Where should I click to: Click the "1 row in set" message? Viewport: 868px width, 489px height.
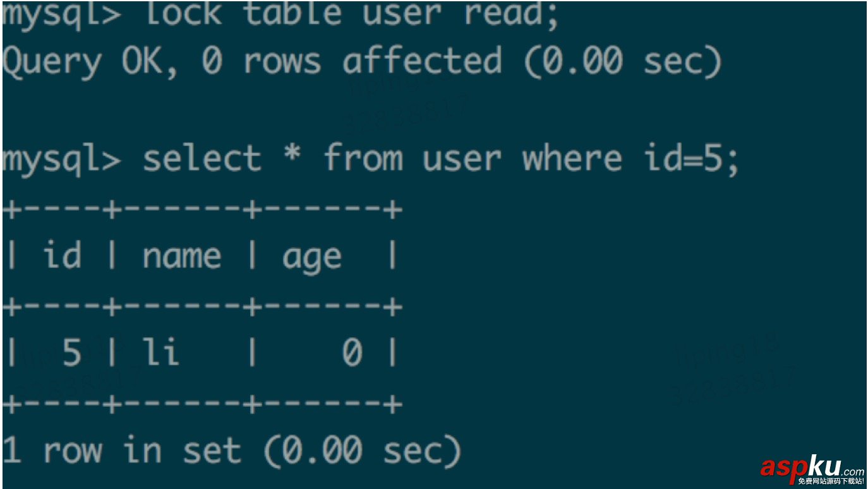pyautogui.click(x=122, y=450)
